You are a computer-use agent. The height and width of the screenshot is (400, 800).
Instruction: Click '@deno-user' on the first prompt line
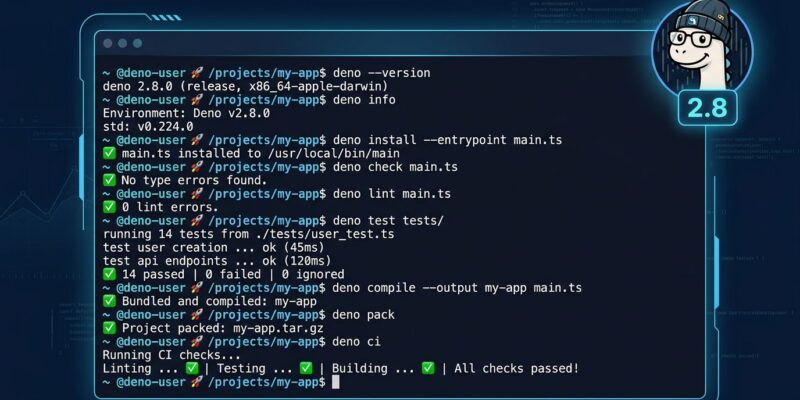(x=151, y=73)
